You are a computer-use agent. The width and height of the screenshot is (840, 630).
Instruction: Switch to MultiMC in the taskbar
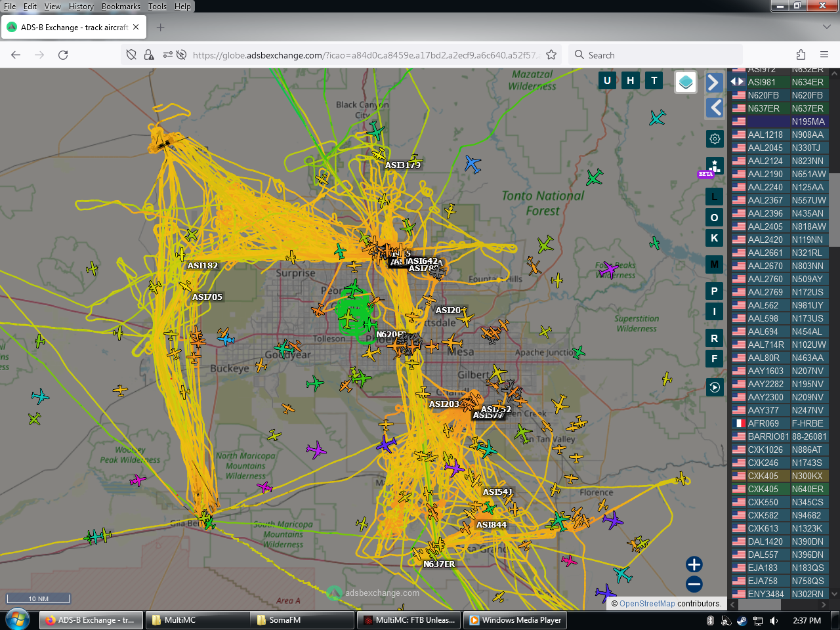(x=196, y=620)
